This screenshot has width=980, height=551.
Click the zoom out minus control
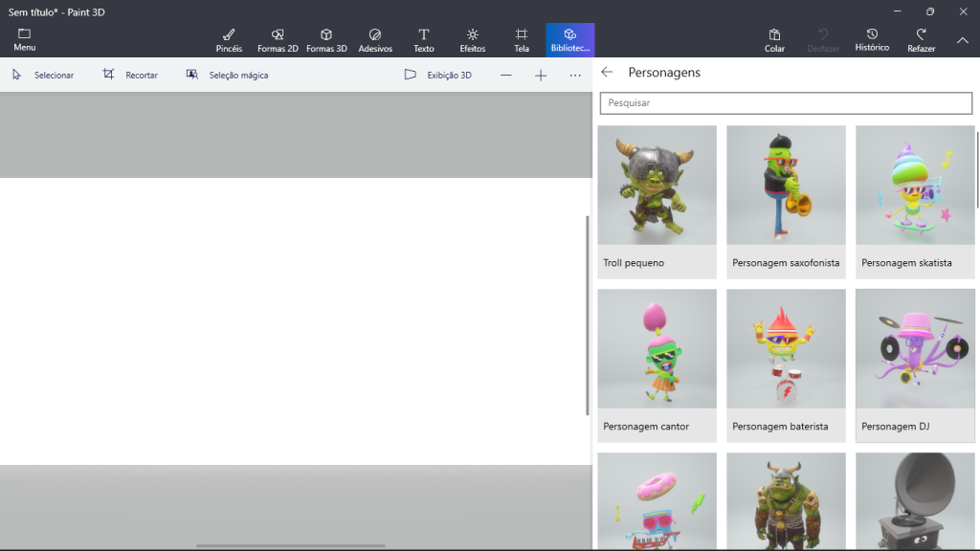click(505, 74)
